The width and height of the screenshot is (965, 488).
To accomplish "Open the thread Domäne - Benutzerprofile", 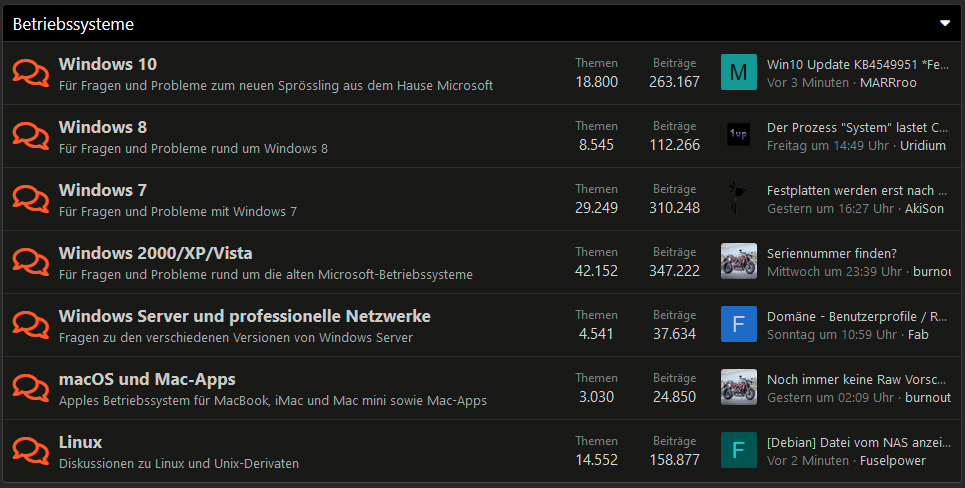I will click(857, 316).
